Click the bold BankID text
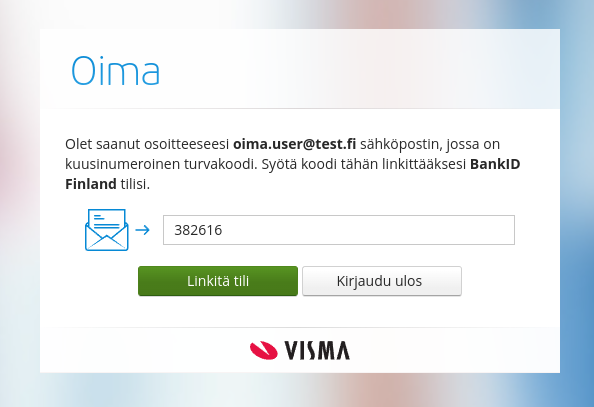Viewport: 594px width, 407px height. coord(495,164)
